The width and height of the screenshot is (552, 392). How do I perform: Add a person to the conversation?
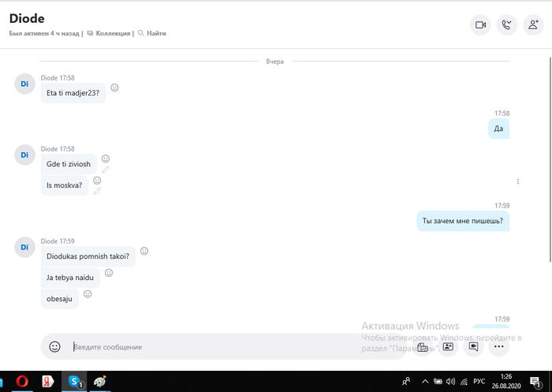(x=533, y=25)
